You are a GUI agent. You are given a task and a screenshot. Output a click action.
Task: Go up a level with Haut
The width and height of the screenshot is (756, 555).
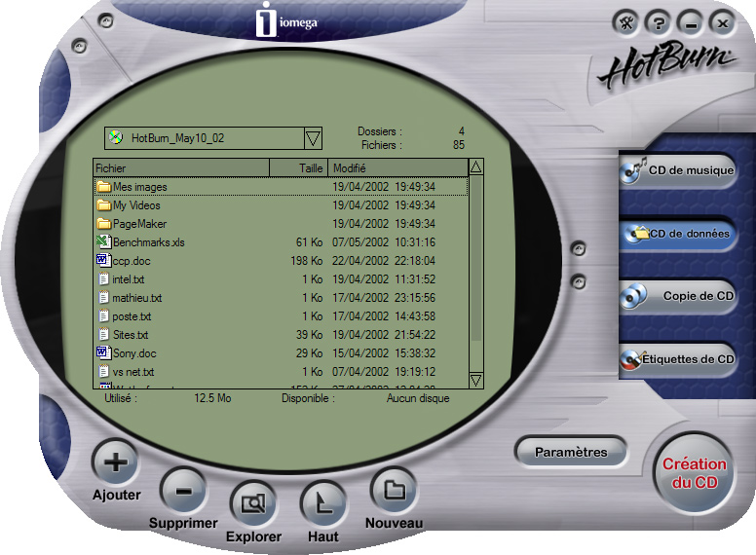pos(323,504)
